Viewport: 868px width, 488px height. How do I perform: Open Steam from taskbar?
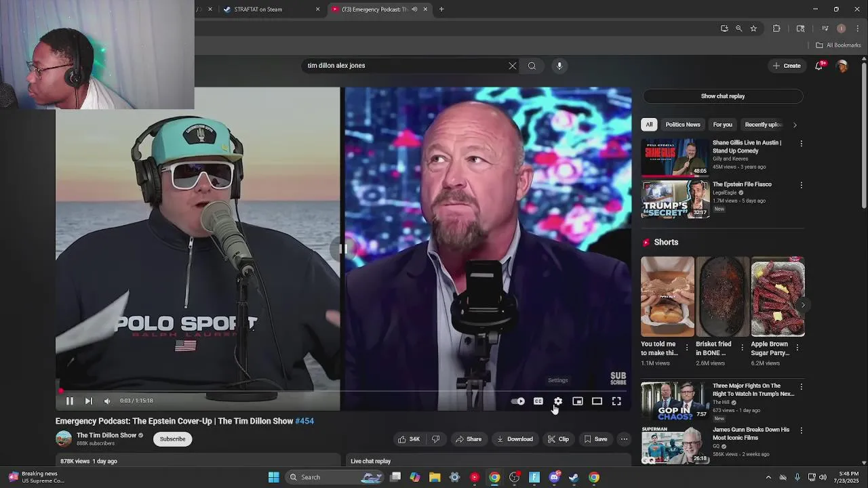(x=574, y=477)
